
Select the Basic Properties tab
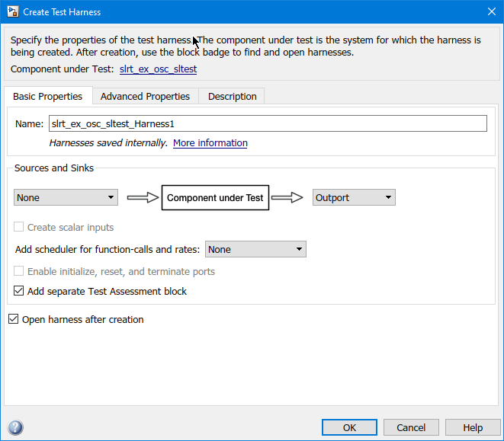click(x=48, y=96)
